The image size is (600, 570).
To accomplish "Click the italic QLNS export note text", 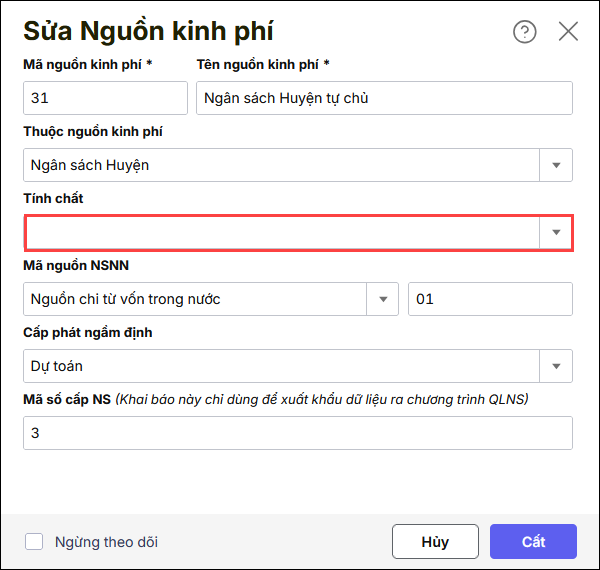I will (322, 400).
